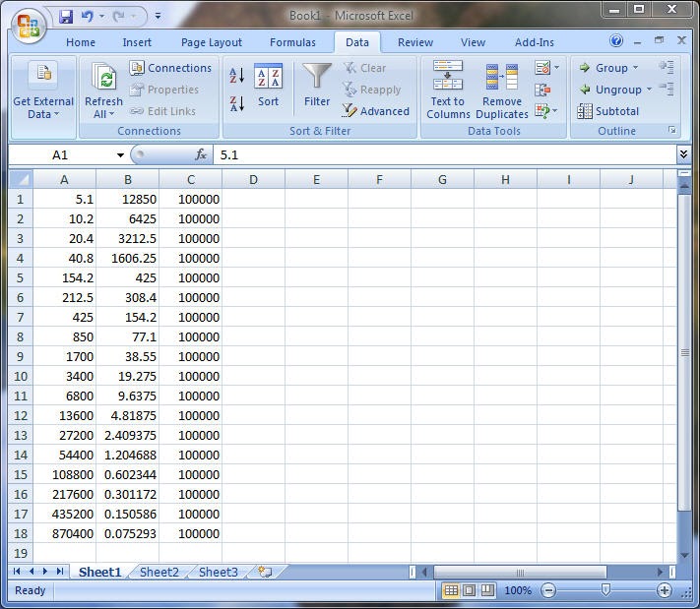
Task: Click the Connections button
Action: coord(171,68)
